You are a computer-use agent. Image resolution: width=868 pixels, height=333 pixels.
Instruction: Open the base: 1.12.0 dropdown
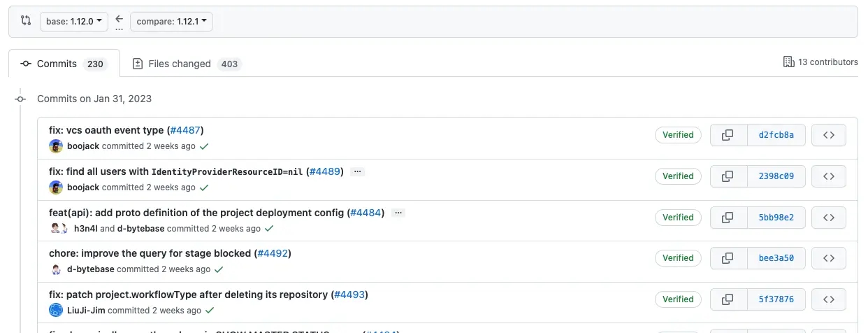click(73, 22)
